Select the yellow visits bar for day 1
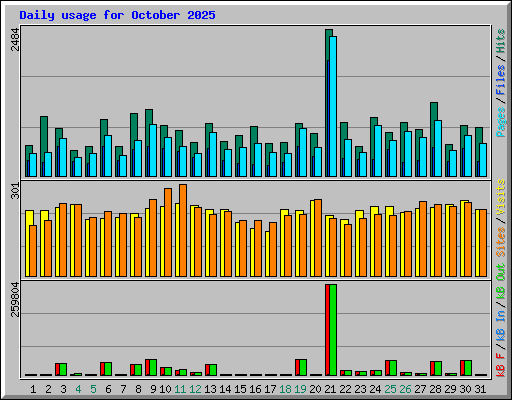 point(27,243)
